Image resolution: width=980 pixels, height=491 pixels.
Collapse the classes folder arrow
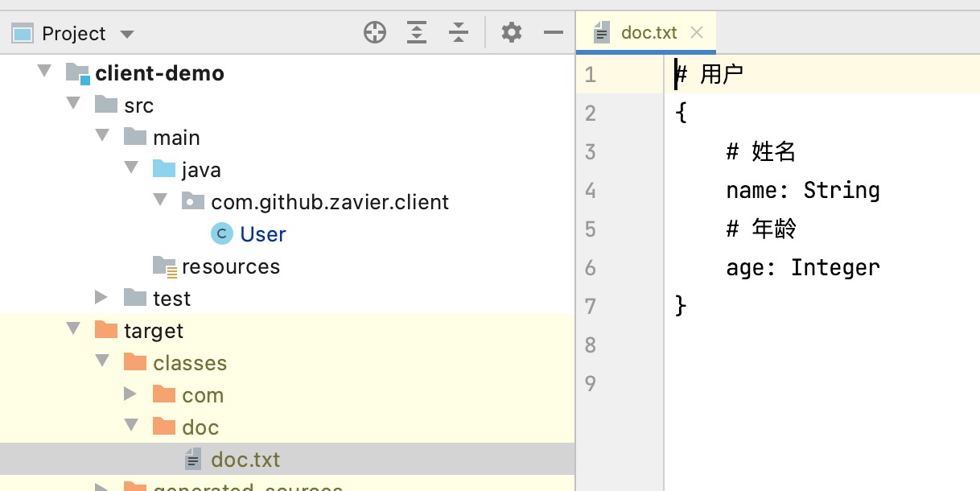point(102,361)
